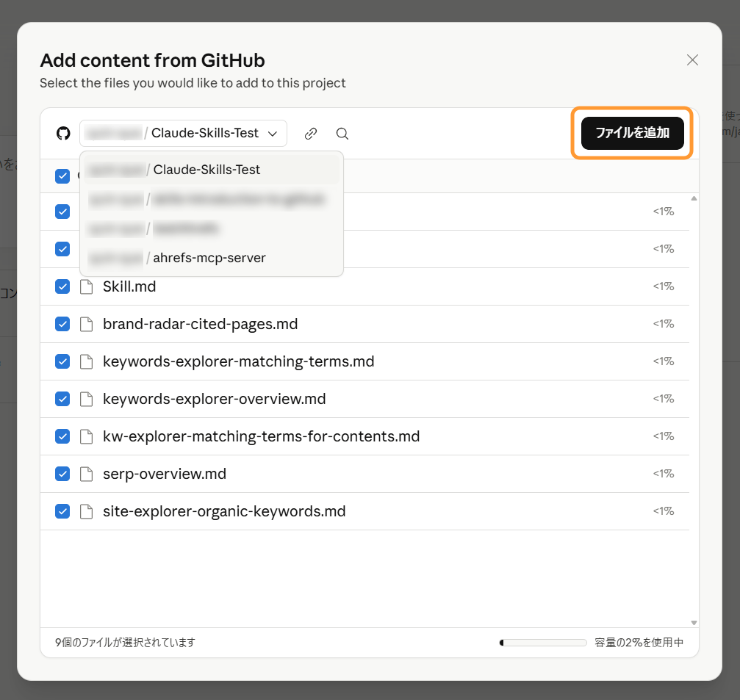Viewport: 740px width, 700px height.
Task: Click the serp-overview.md file name
Action: tap(165, 474)
